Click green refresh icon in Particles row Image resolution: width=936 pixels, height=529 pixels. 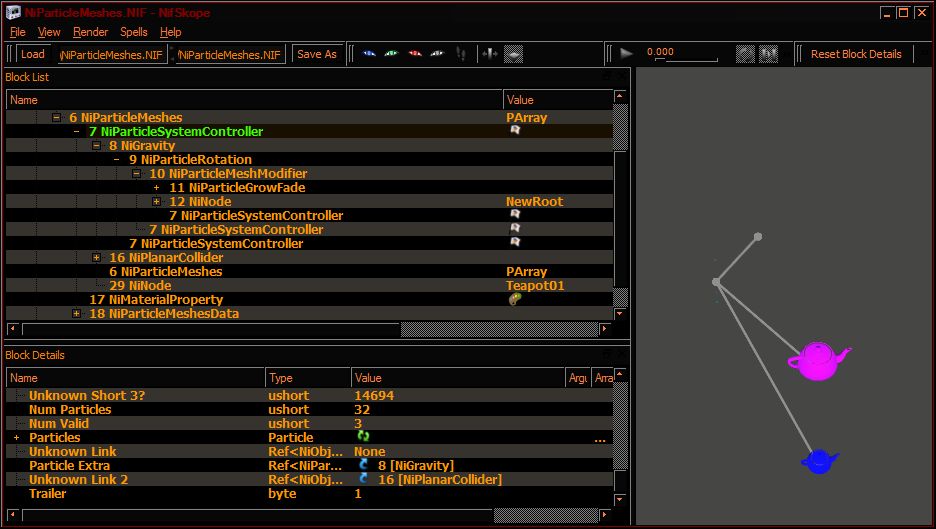tap(363, 436)
